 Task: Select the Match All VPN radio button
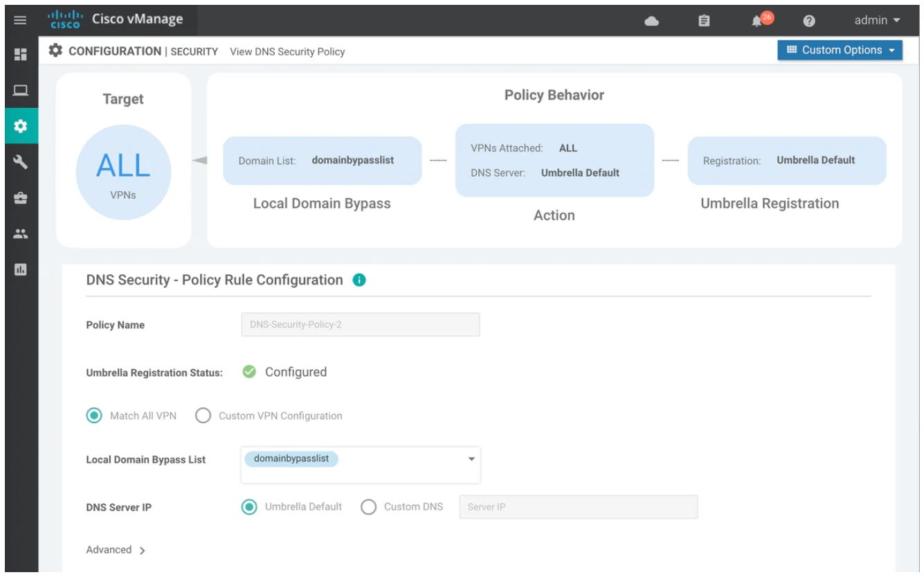(93, 416)
